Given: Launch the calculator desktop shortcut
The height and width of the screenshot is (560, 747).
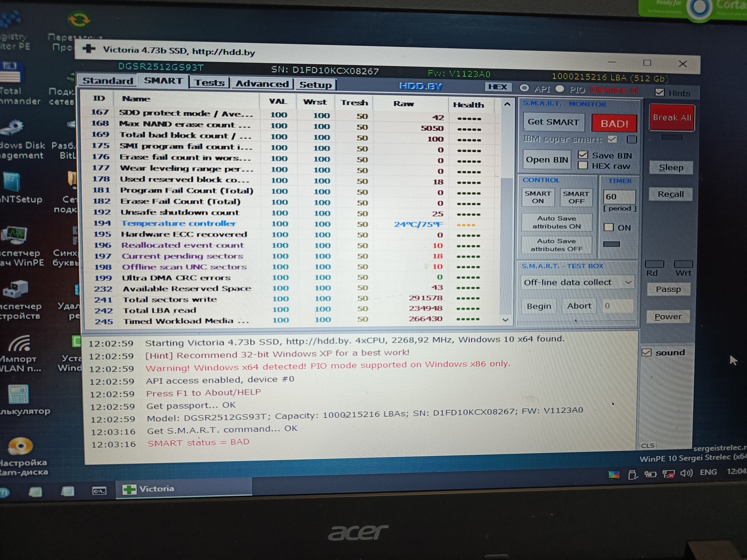Looking at the screenshot, I should (x=19, y=394).
